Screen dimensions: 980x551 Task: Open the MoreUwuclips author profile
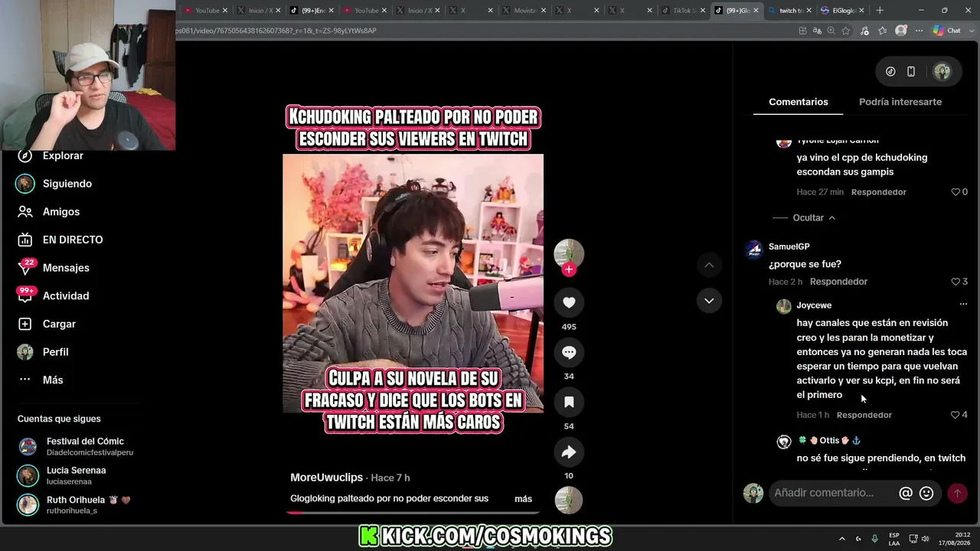click(326, 478)
